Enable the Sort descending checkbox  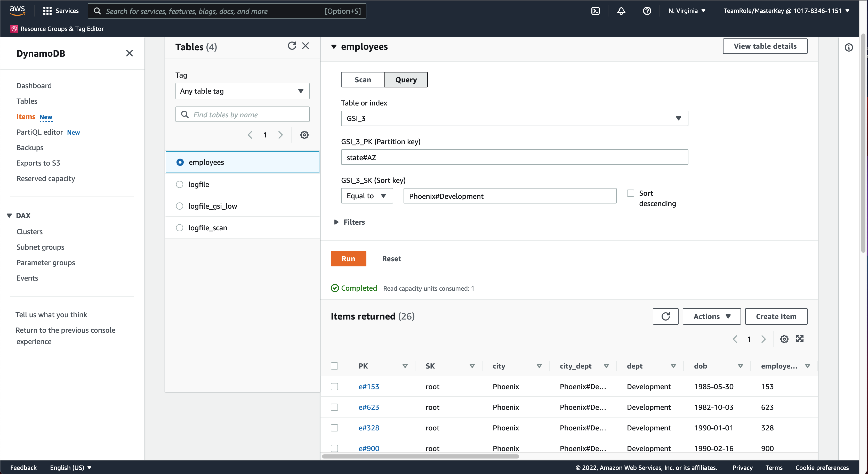tap(630, 193)
